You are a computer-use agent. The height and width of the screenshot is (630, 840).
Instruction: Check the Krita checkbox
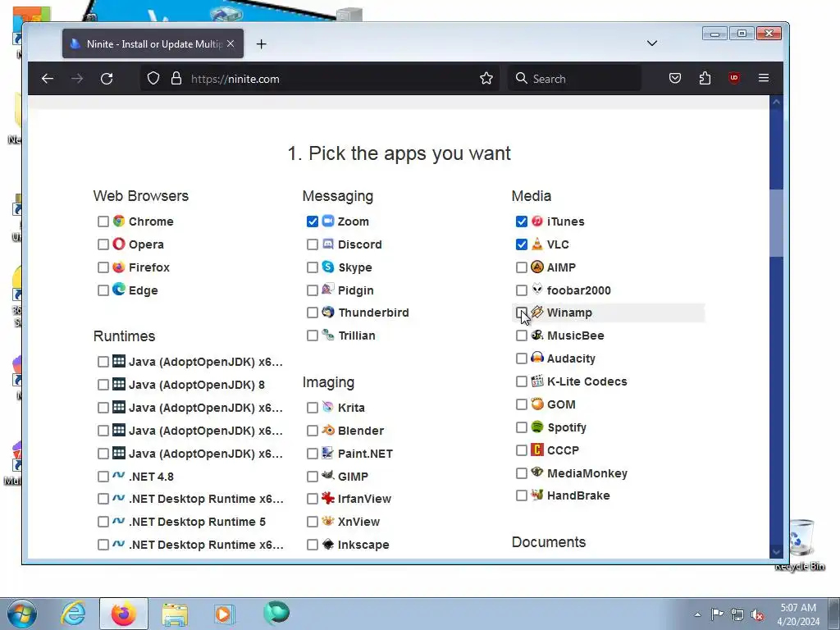(x=313, y=408)
